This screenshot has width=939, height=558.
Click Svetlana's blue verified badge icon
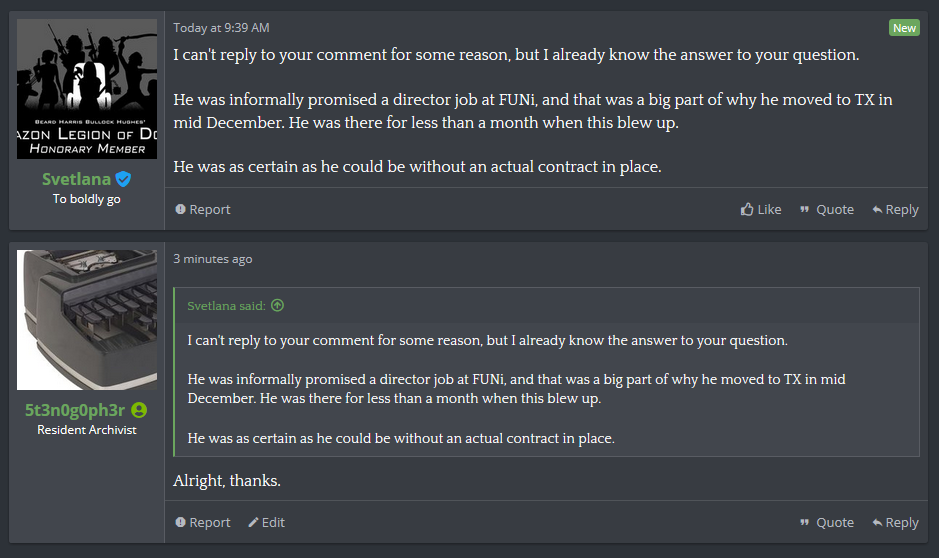[123, 179]
